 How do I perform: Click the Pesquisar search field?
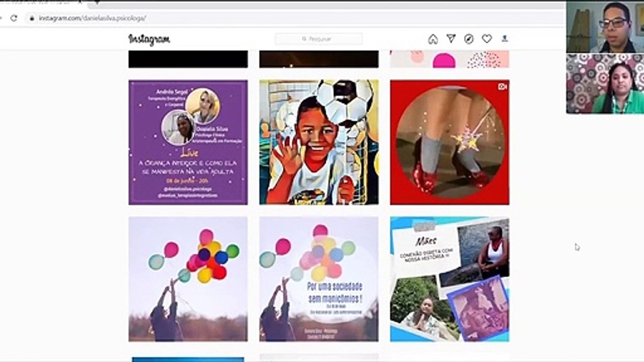318,39
